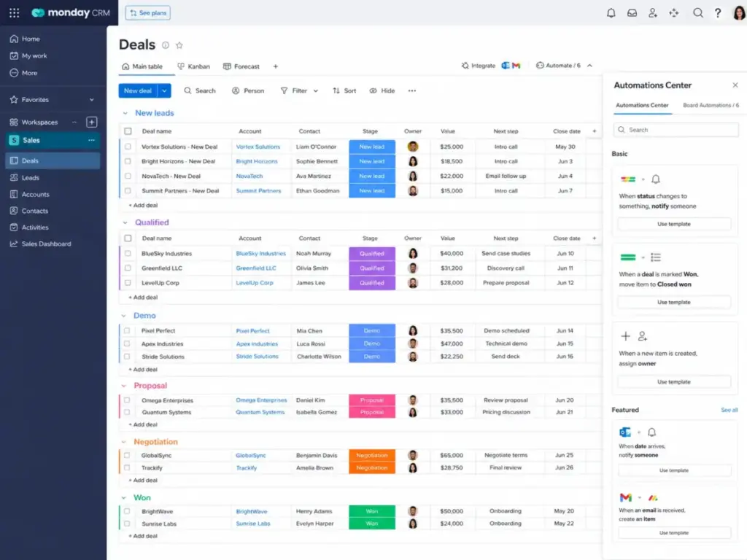Check the NovaTech - New Deal row
Screen dimensions: 747x560
(128, 176)
